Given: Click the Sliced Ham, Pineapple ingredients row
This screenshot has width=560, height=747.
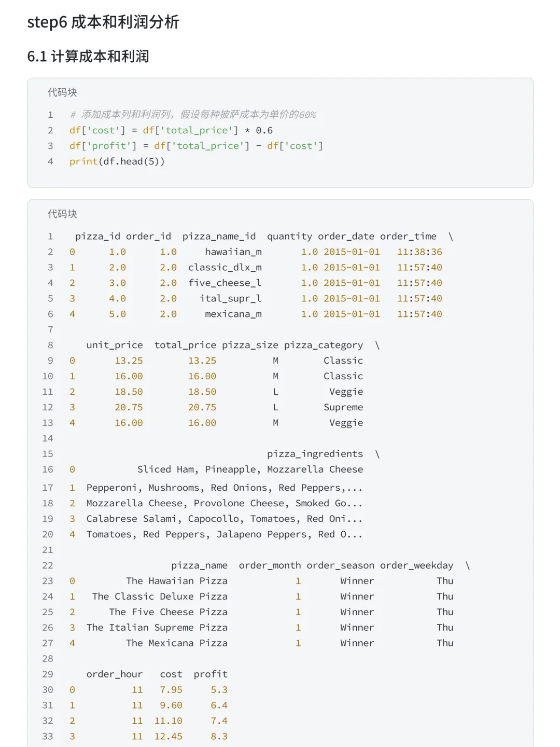Looking at the screenshot, I should click(x=250, y=469).
